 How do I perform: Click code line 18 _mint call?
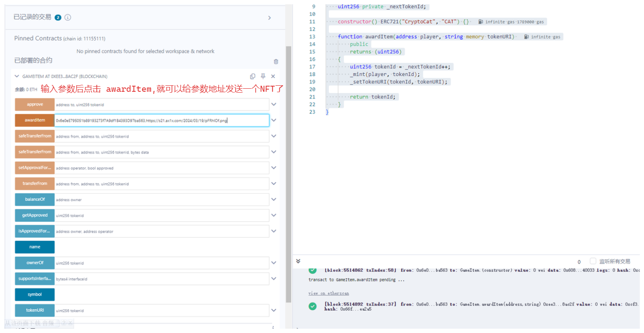point(385,74)
